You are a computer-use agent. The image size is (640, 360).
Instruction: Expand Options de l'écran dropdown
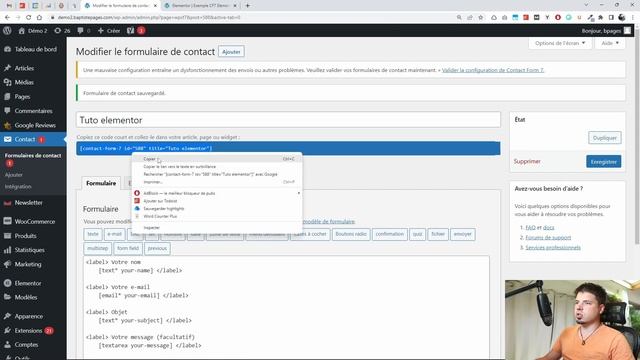pos(560,43)
